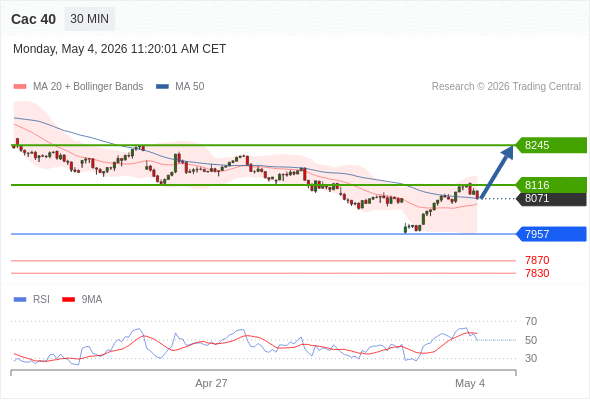Click the RSI 70 level label

(531, 321)
